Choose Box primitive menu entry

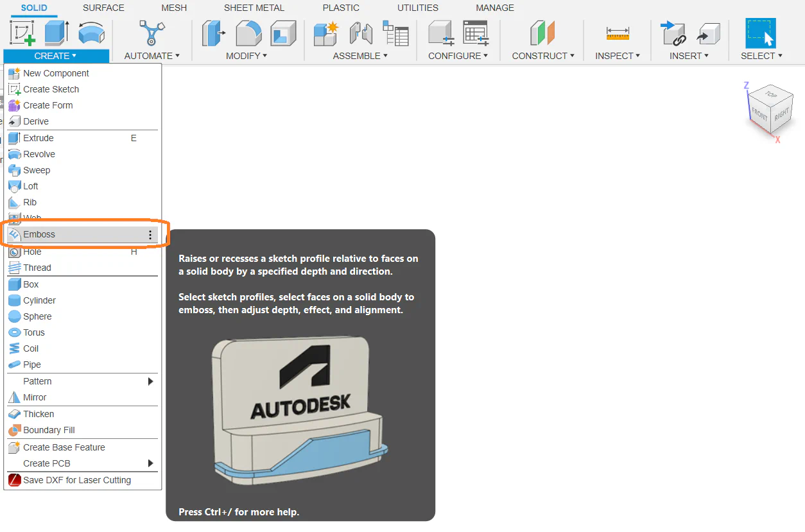tap(82, 284)
